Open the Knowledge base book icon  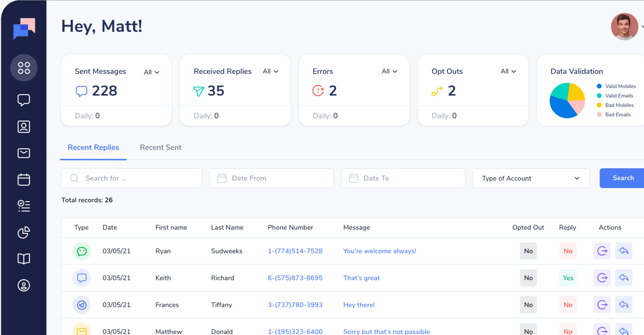[24, 258]
